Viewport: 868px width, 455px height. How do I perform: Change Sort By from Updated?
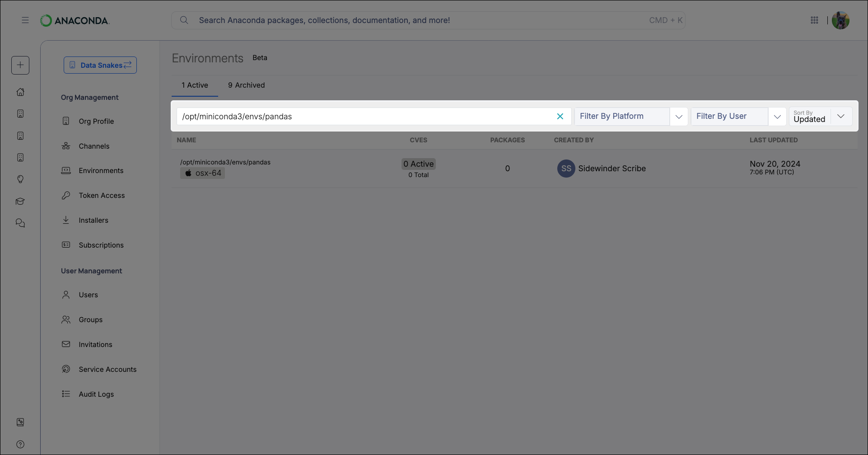(x=841, y=116)
